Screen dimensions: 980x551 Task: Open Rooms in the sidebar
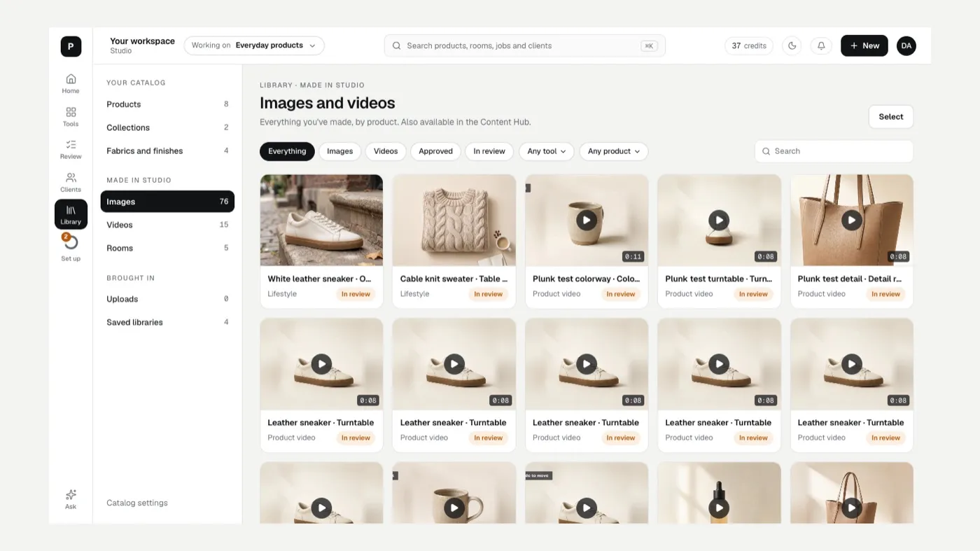[x=167, y=248]
